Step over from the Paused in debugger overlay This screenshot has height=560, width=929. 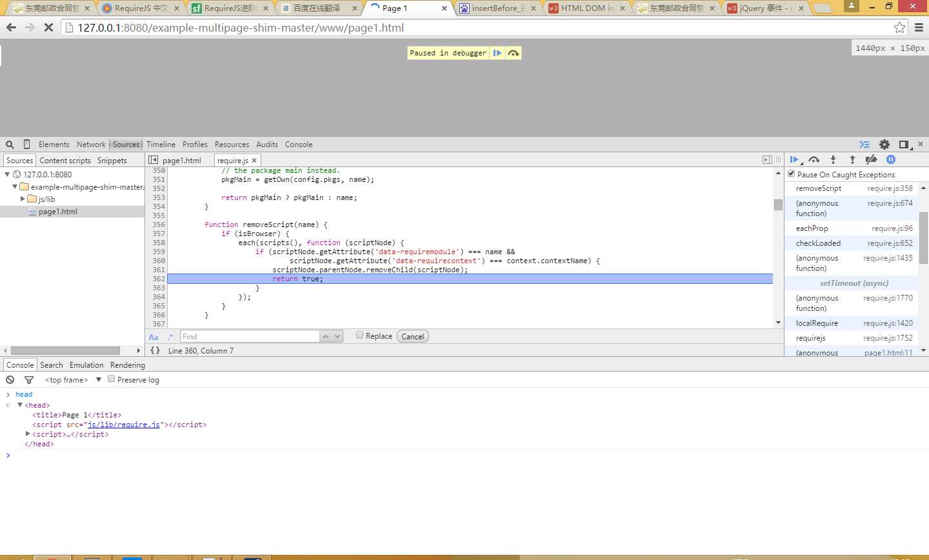point(514,53)
